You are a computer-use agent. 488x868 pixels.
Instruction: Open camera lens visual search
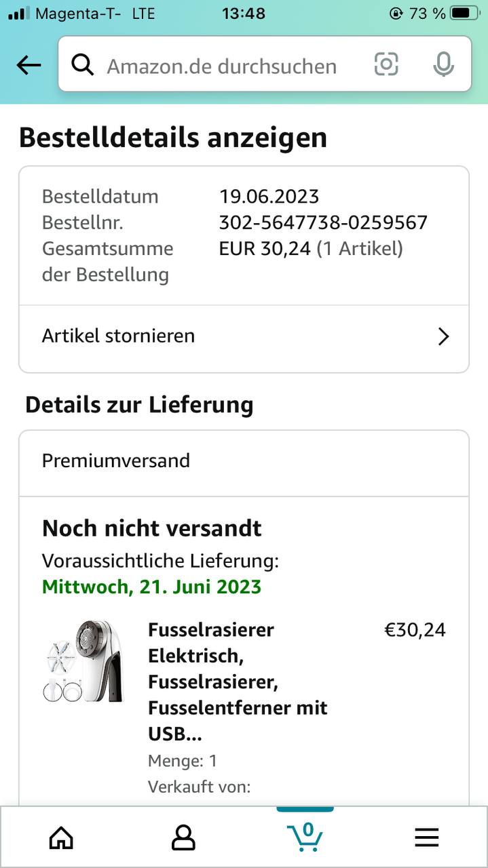pyautogui.click(x=386, y=64)
